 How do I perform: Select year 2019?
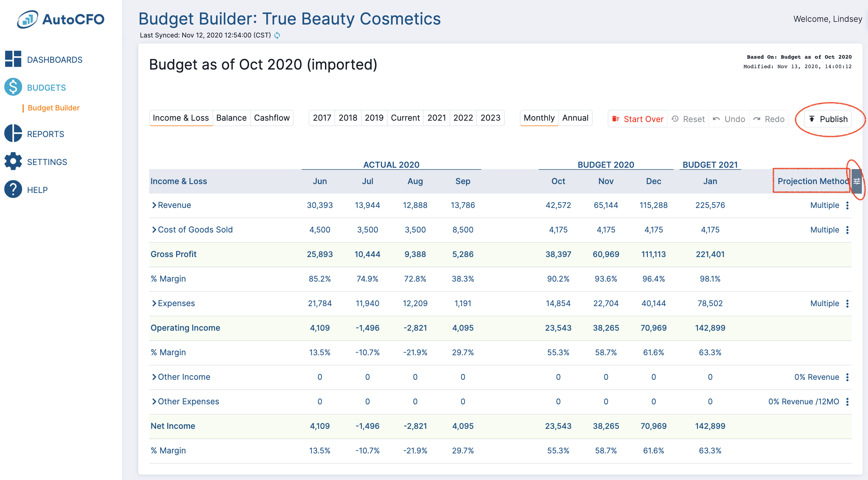[374, 118]
